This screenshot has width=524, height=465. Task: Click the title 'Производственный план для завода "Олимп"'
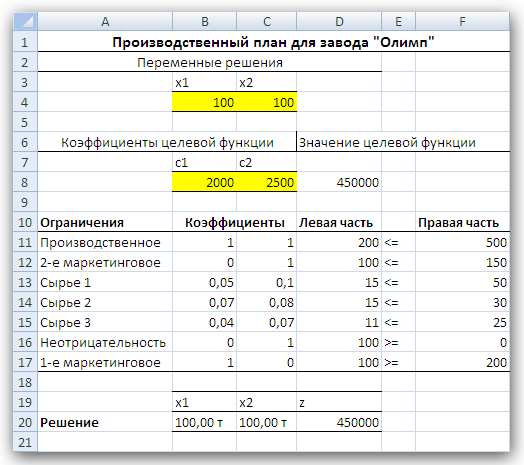[x=273, y=42]
